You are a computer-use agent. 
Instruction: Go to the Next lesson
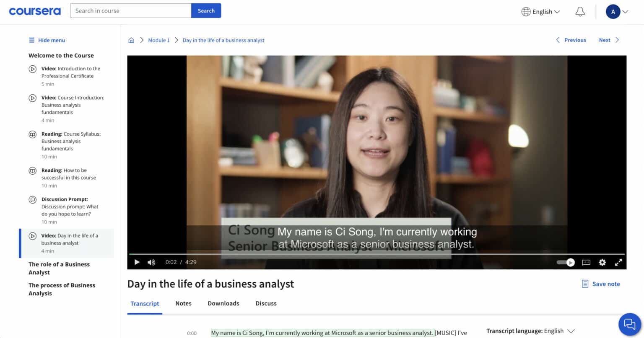(609, 40)
